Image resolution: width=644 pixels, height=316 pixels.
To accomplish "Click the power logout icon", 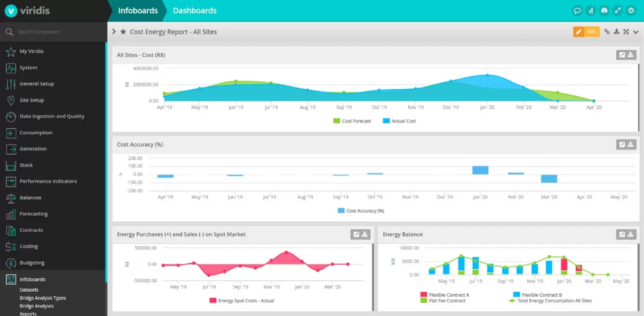I will 631,11.
